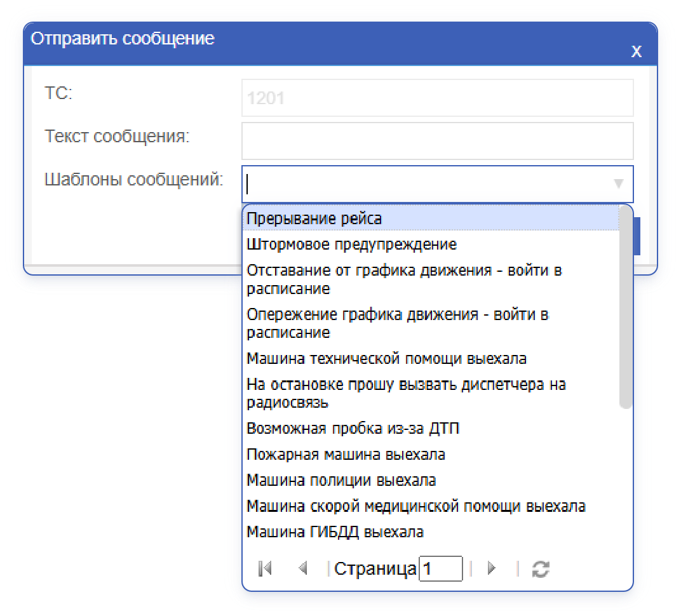
Task: Close the Отправить сообщение dialog
Action: tap(637, 51)
